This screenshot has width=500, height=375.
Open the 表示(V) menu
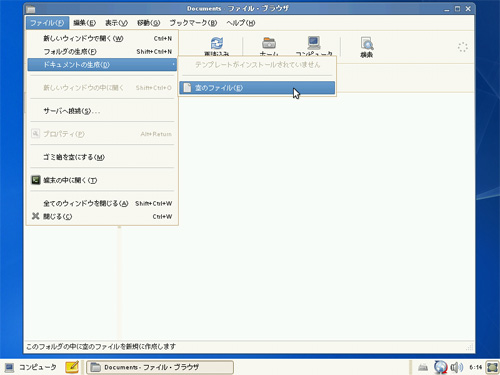pos(116,23)
